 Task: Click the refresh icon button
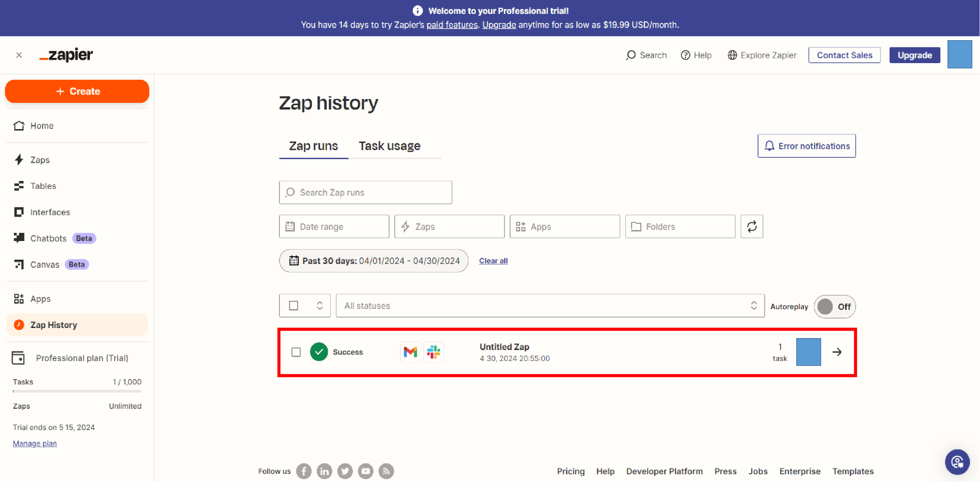(x=752, y=227)
